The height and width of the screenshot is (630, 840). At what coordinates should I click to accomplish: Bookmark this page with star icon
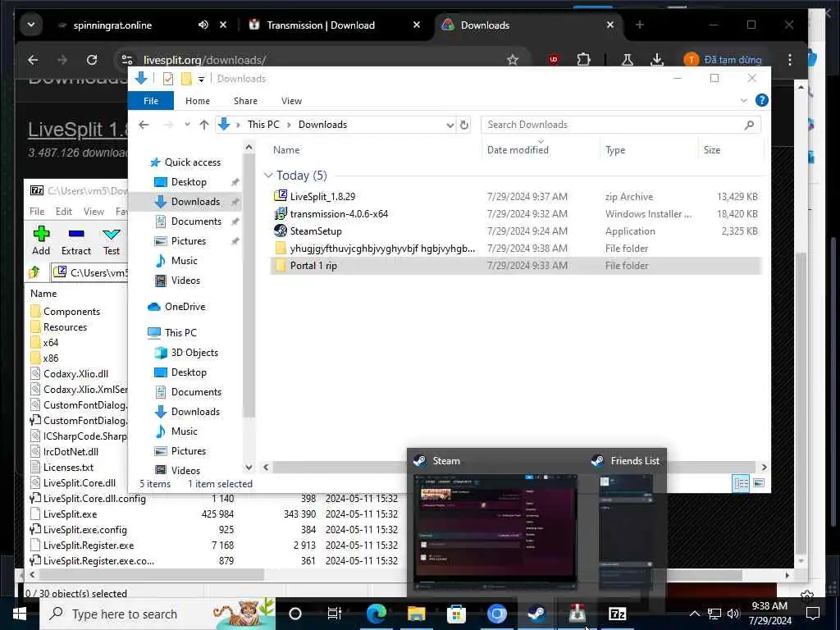click(x=513, y=59)
